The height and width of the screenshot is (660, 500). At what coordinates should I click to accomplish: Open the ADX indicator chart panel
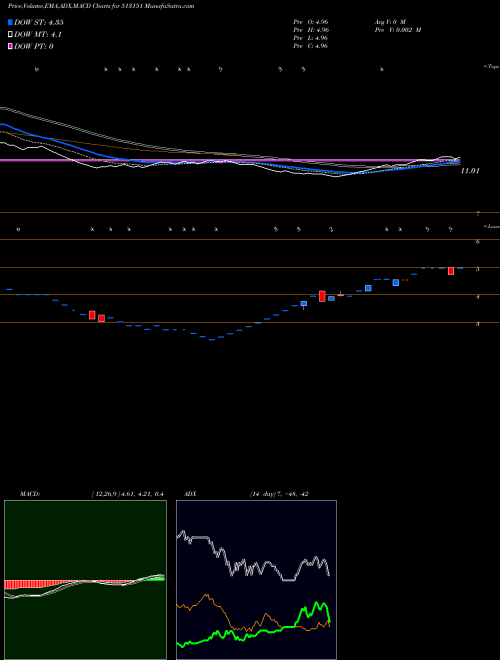256,580
